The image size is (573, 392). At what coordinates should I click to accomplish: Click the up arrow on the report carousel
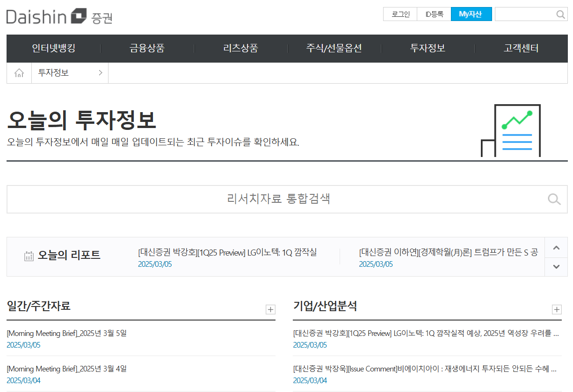click(556, 247)
